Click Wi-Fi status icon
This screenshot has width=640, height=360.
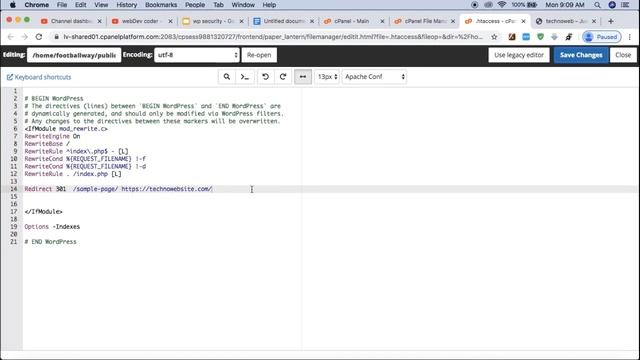[502, 5]
